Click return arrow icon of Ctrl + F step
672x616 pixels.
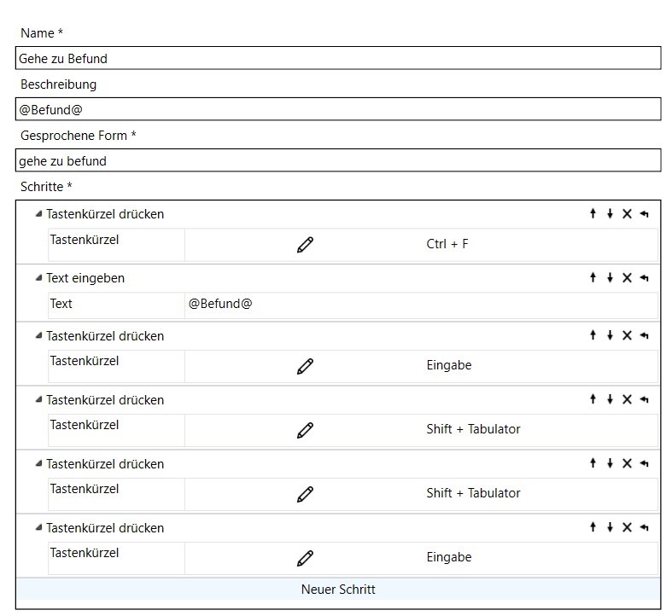[x=644, y=213]
